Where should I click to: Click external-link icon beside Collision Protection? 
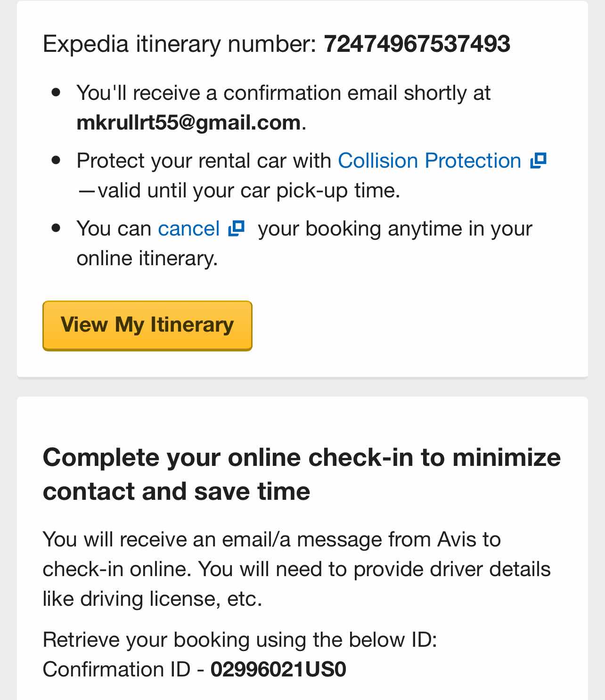pos(538,161)
